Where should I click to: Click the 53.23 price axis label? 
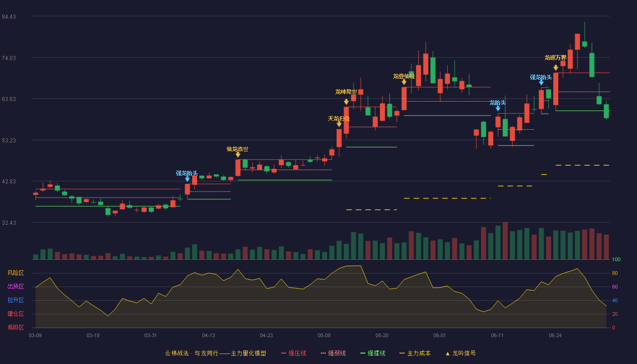(9, 140)
